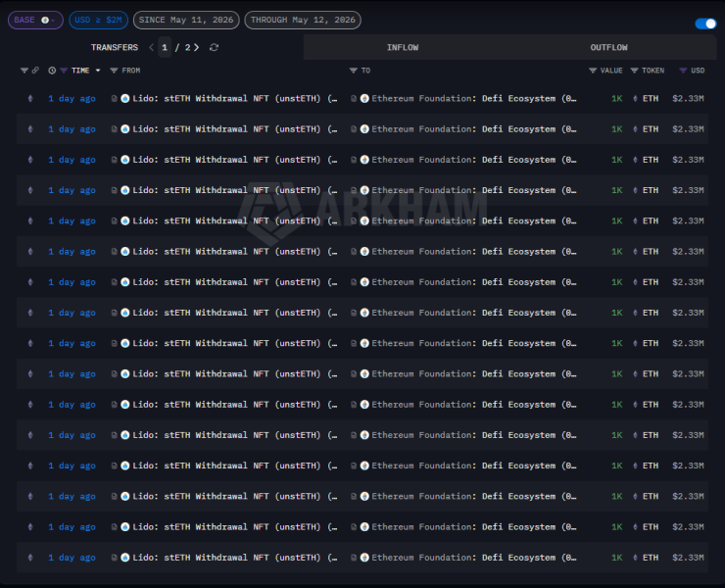725x588 pixels.
Task: Open the last row's '1 day ago' link
Action: (x=72, y=558)
